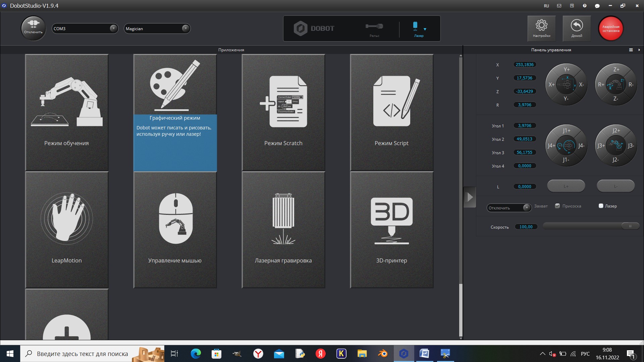The width and height of the screenshot is (644, 362).
Task: Click the applications vertical scrollbar
Action: 461,198
